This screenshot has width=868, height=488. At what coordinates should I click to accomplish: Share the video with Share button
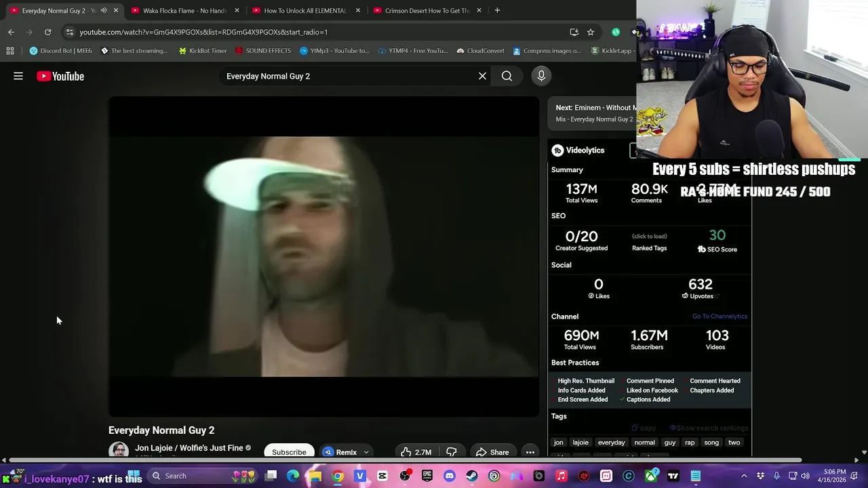point(492,452)
